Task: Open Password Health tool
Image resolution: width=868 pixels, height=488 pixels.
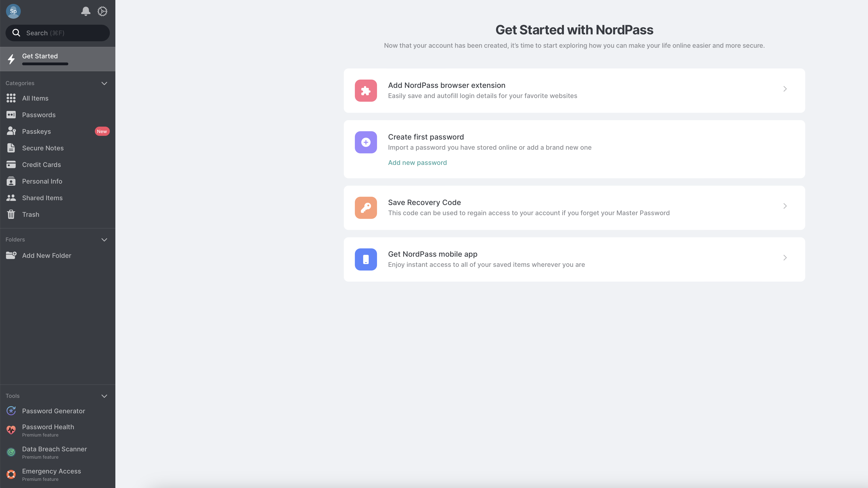Action: click(x=58, y=430)
